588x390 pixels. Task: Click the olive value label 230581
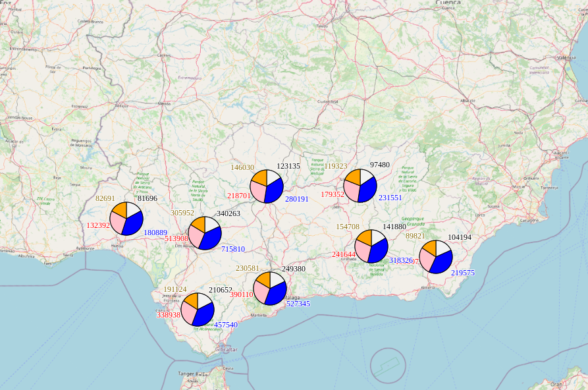pos(248,269)
